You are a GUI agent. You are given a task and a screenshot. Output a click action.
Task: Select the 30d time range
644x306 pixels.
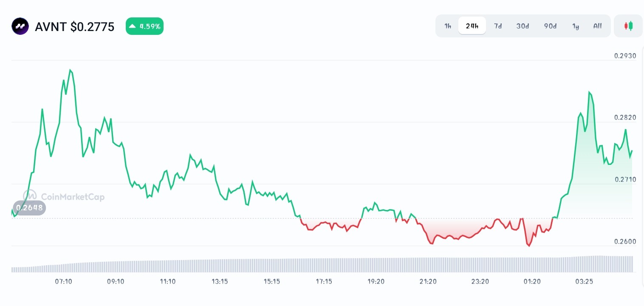click(x=523, y=26)
